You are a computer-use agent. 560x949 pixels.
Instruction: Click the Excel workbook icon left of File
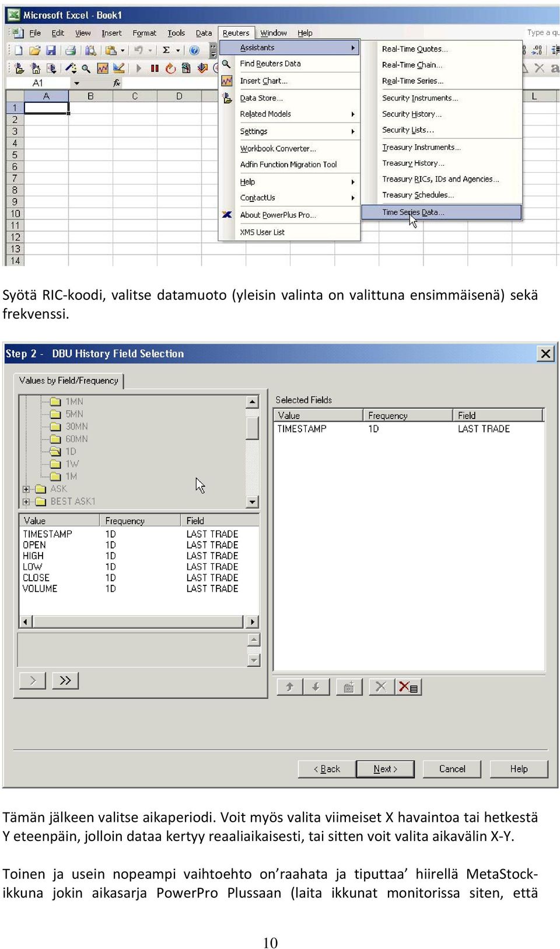(x=18, y=33)
